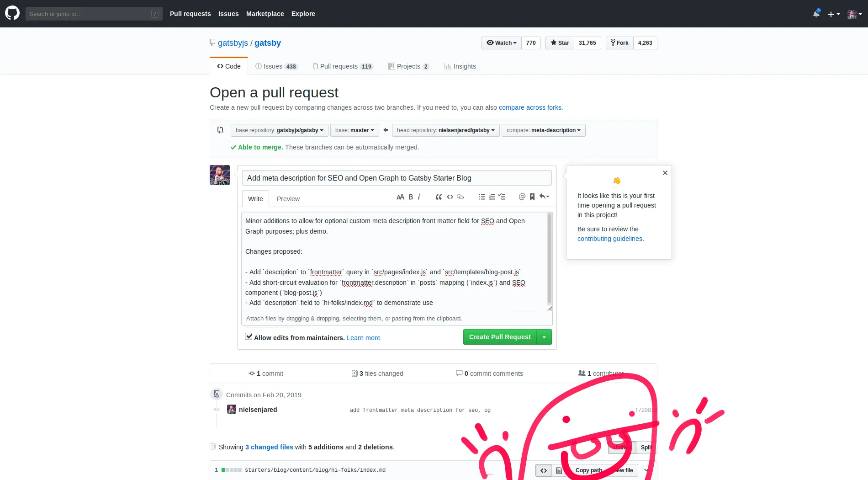Open 1 commit tab link
The height and width of the screenshot is (480, 868).
pyautogui.click(x=266, y=373)
